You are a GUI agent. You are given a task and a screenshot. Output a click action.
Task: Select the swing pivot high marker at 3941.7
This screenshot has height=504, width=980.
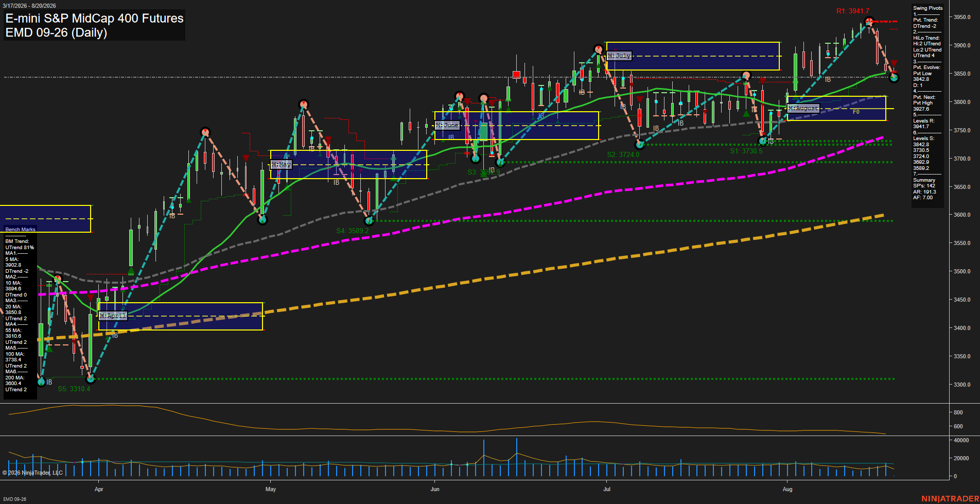[869, 22]
